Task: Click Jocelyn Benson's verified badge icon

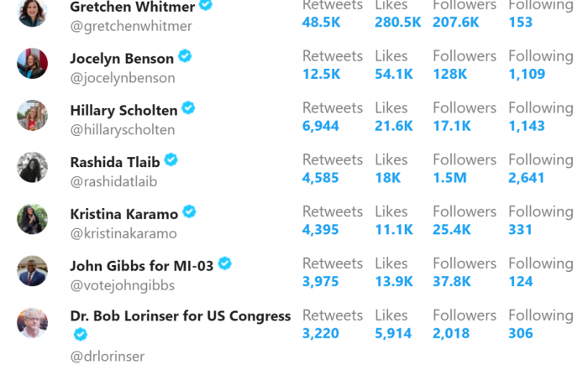Action: click(185, 56)
